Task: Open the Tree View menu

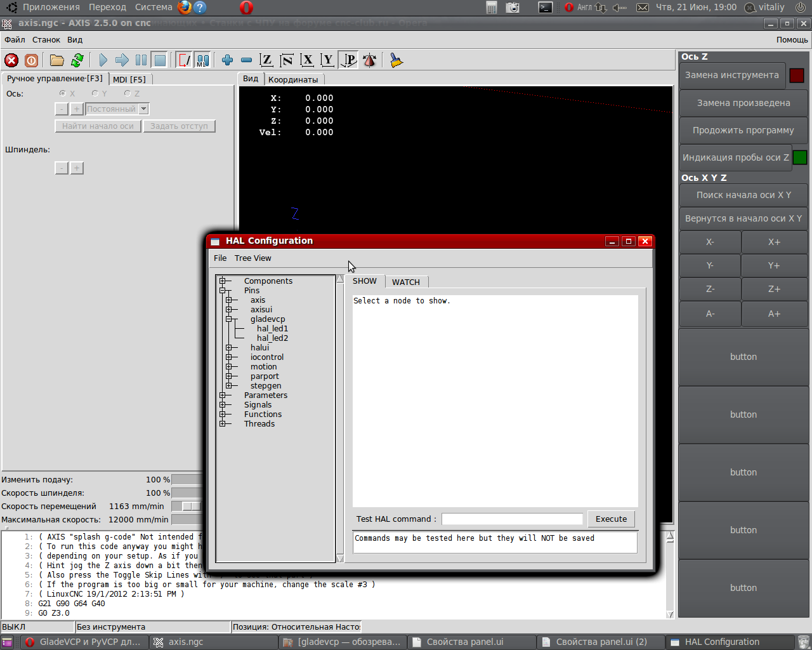Action: (x=252, y=258)
